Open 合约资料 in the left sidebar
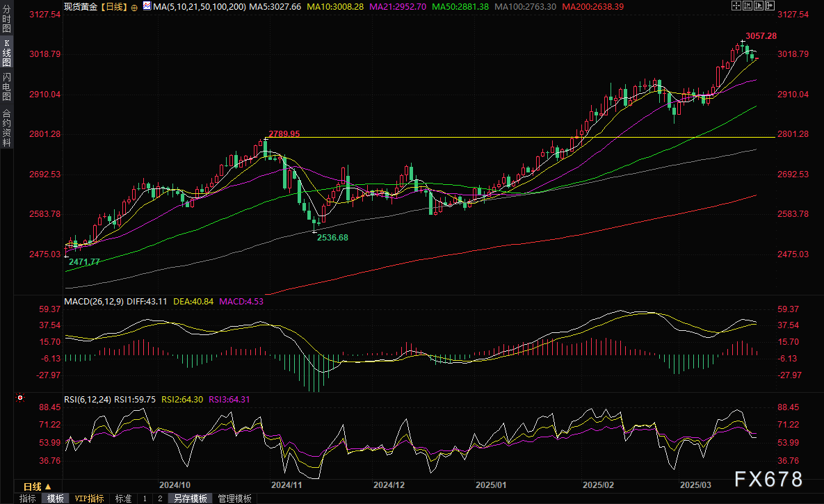The height and width of the screenshot is (504, 824). [6, 127]
